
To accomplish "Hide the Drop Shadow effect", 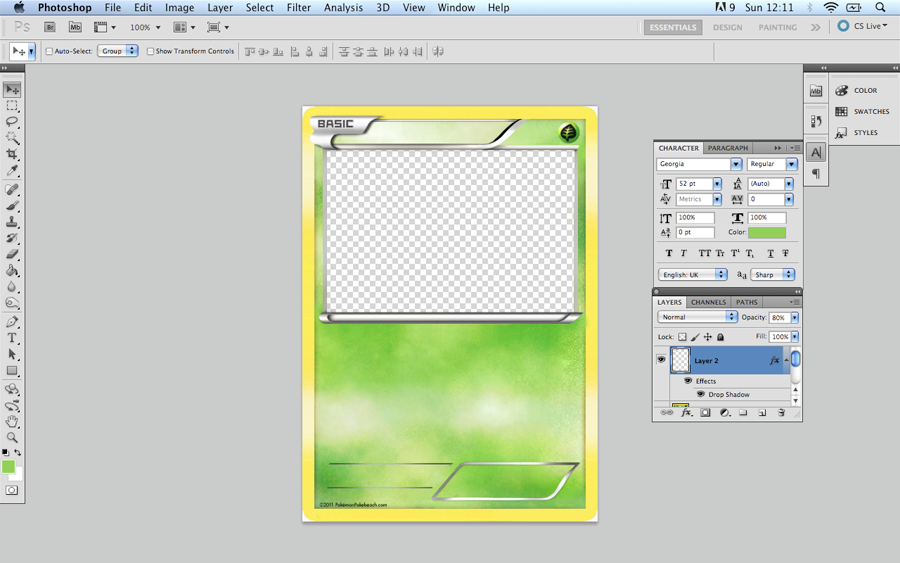I will (701, 394).
